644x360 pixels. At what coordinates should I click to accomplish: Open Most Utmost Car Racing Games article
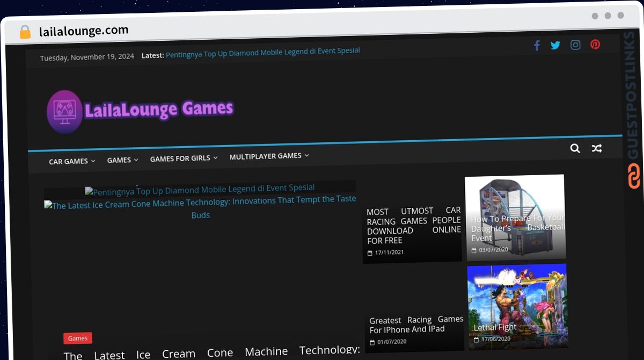click(414, 226)
